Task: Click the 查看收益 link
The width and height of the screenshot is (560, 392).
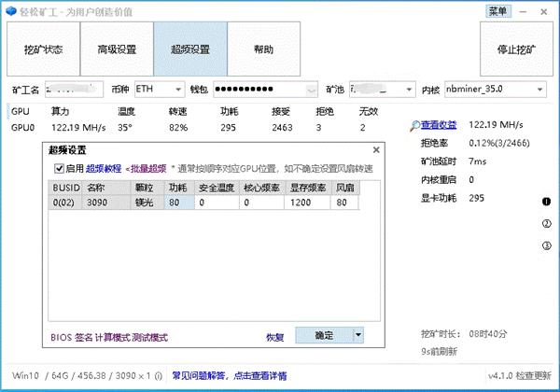Action: [439, 124]
